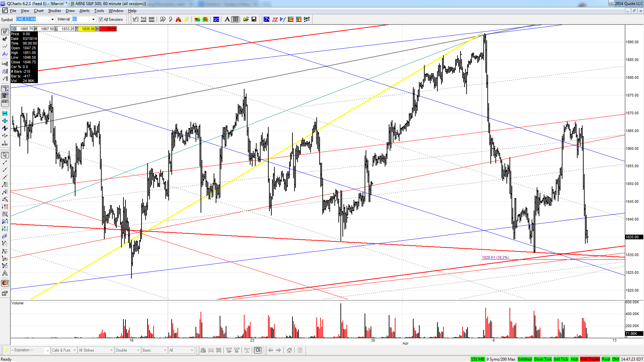Click the forward arrow in bottom toolbar
This screenshot has height=362, width=644.
click(x=278, y=350)
